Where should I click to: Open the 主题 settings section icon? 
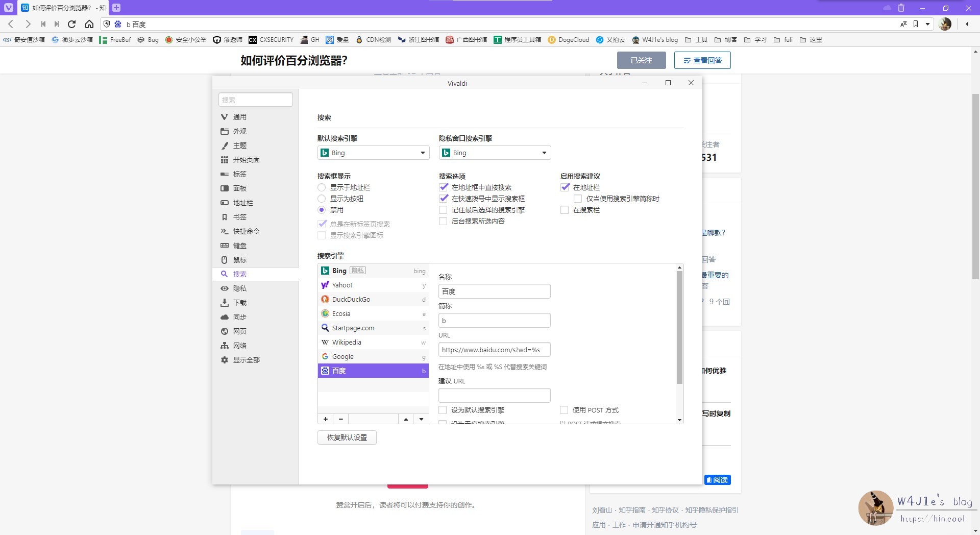[x=225, y=145]
